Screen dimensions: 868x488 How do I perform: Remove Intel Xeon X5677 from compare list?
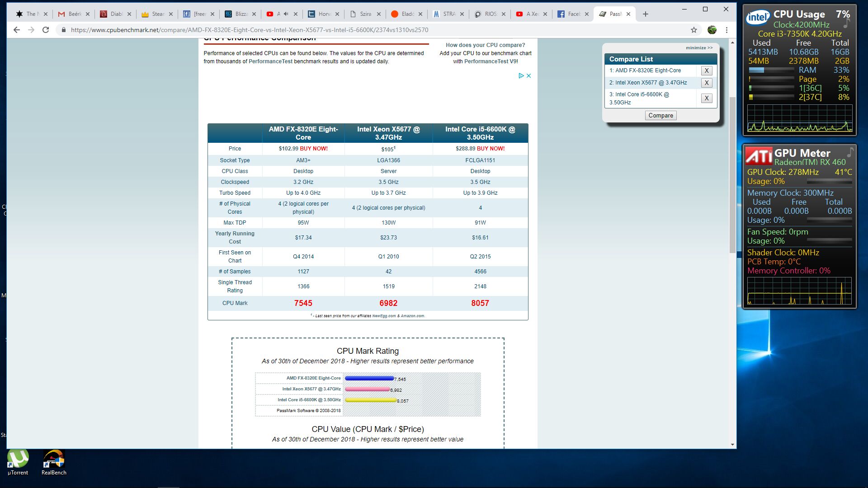tap(707, 83)
